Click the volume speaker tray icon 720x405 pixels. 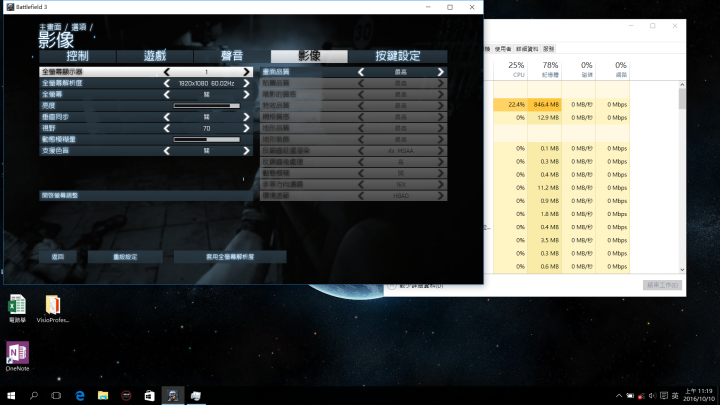652,396
